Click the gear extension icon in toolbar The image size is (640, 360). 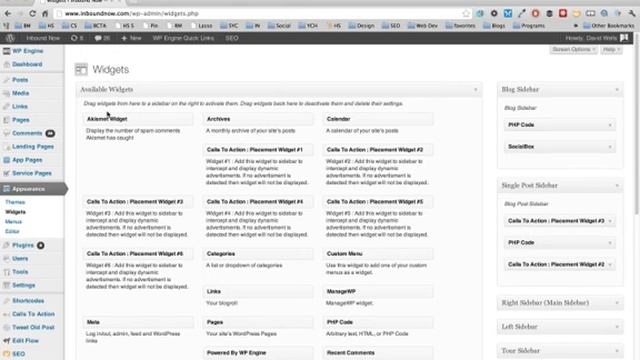[x=494, y=13]
